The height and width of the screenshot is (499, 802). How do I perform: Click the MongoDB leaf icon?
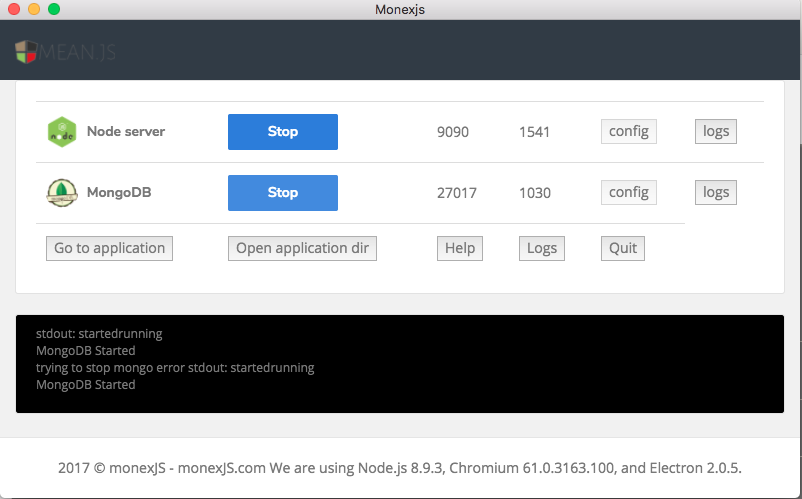click(62, 193)
